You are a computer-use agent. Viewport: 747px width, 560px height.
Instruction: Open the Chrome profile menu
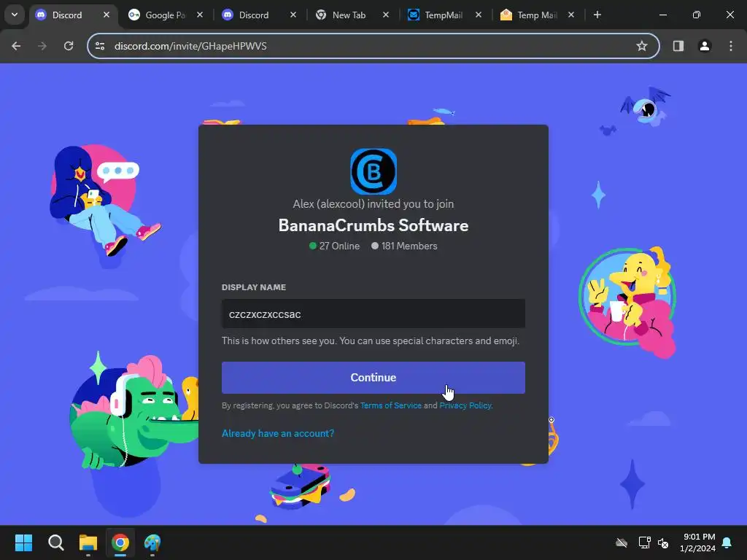pyautogui.click(x=704, y=46)
